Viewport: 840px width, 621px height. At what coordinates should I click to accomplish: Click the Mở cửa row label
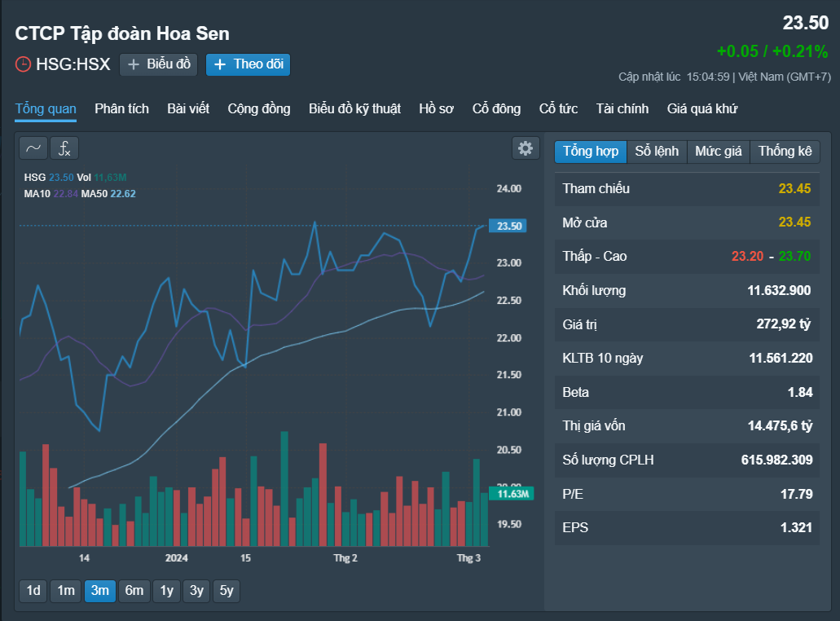tap(584, 223)
